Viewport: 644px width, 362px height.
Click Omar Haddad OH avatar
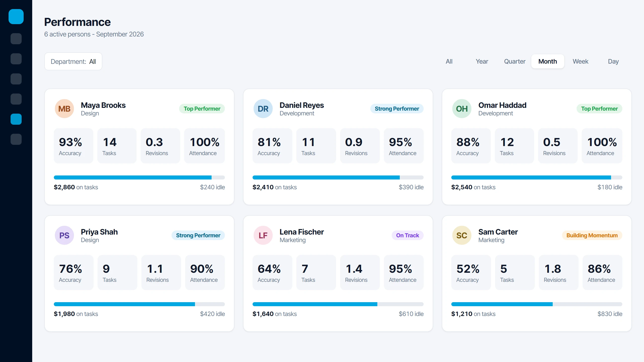[462, 109]
